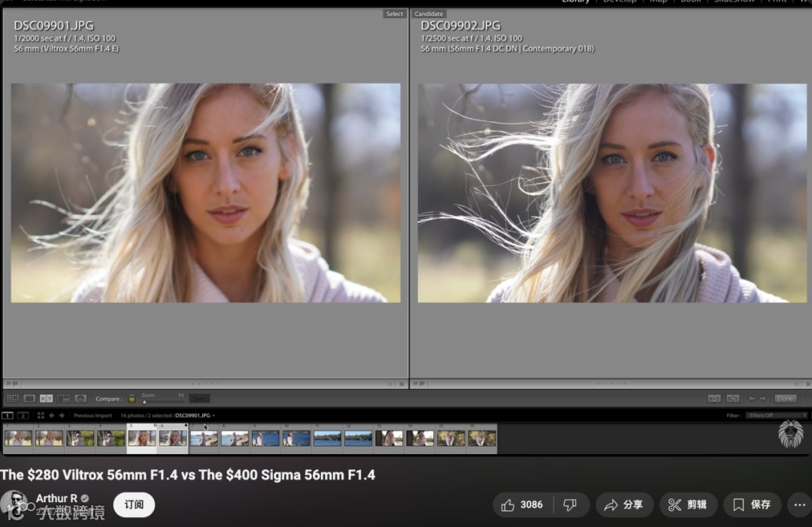The width and height of the screenshot is (812, 527).
Task: Open the more actions ellipsis button
Action: tap(799, 504)
